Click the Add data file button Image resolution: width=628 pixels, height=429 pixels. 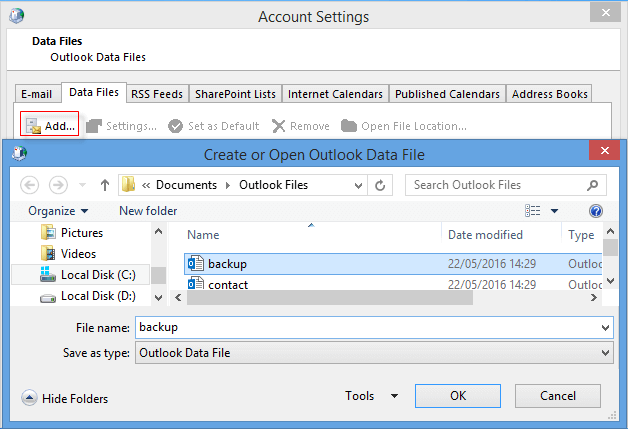click(50, 126)
